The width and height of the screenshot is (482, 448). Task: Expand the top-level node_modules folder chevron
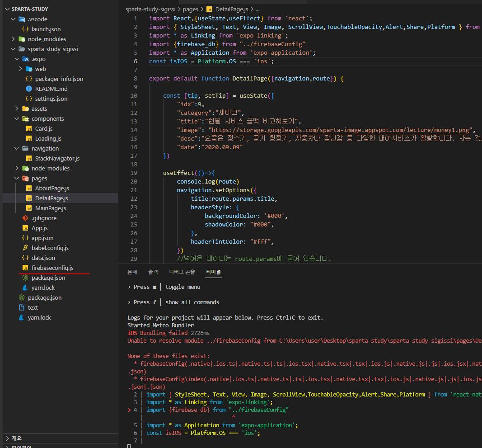pyautogui.click(x=13, y=39)
